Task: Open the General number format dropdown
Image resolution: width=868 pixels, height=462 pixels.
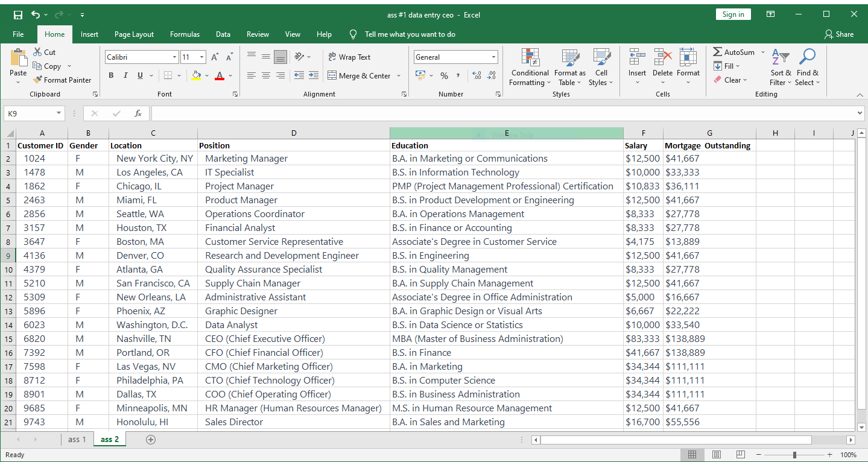Action: click(493, 57)
